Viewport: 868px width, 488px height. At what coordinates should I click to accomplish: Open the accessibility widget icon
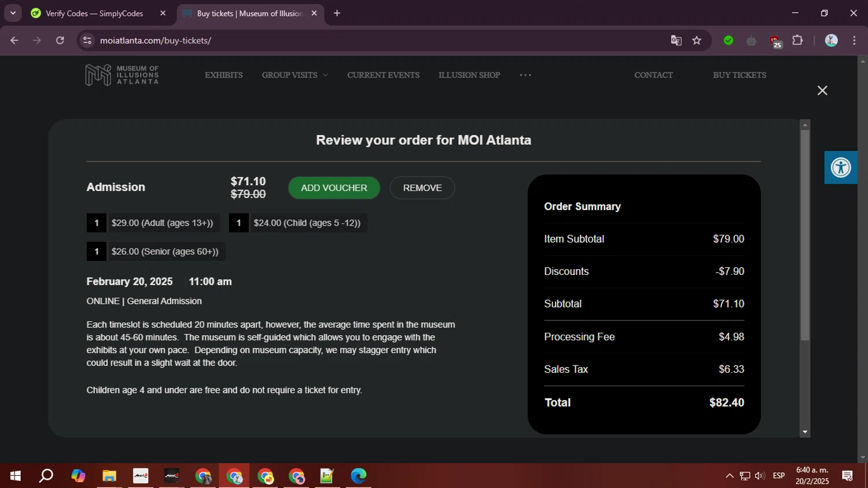coord(841,168)
